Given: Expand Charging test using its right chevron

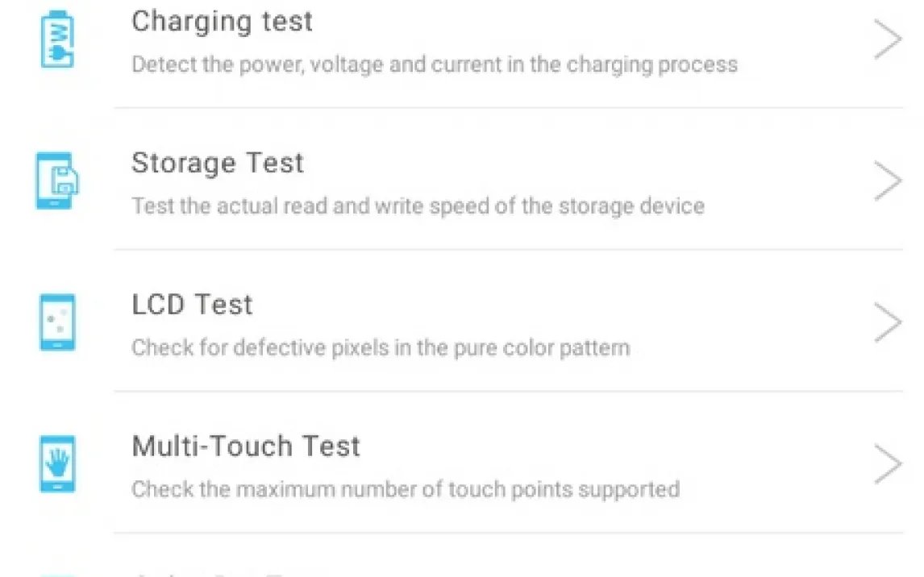Looking at the screenshot, I should tap(887, 40).
